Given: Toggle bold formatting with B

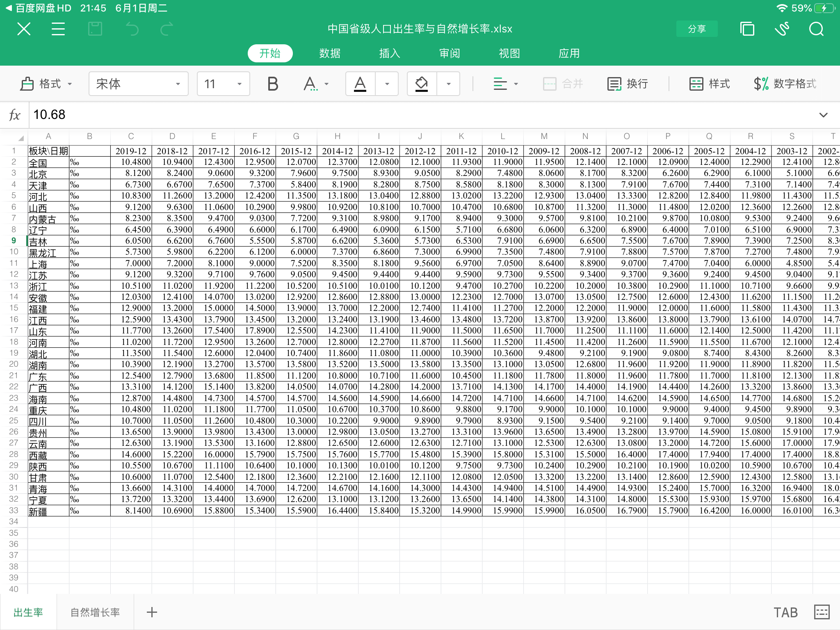Looking at the screenshot, I should [273, 84].
